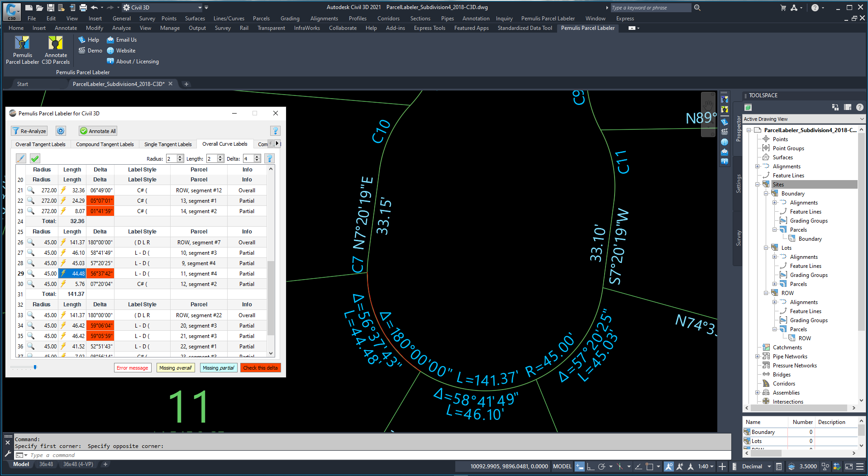The width and height of the screenshot is (868, 476).
Task: Open the Parcels menu
Action: 261,19
